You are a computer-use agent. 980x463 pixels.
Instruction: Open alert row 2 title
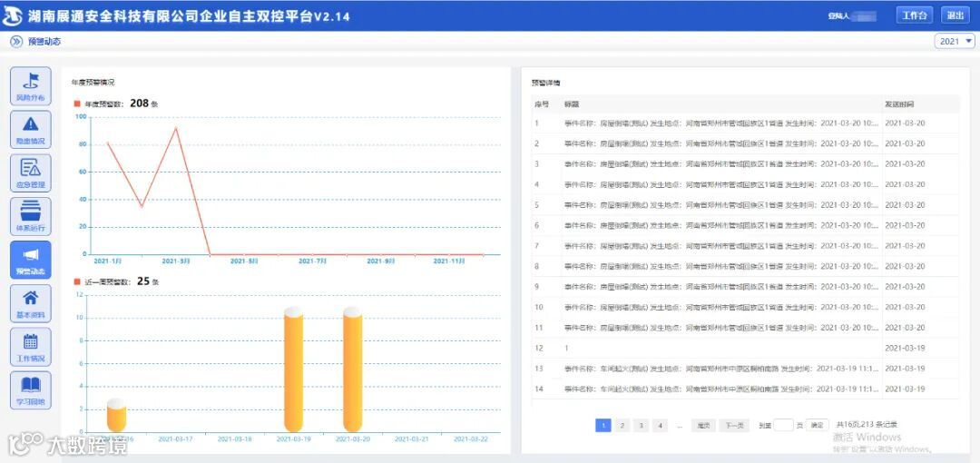coord(721,144)
